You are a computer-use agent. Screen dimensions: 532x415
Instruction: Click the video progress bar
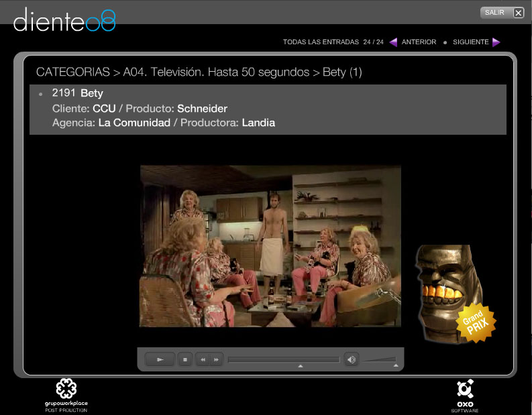click(284, 359)
